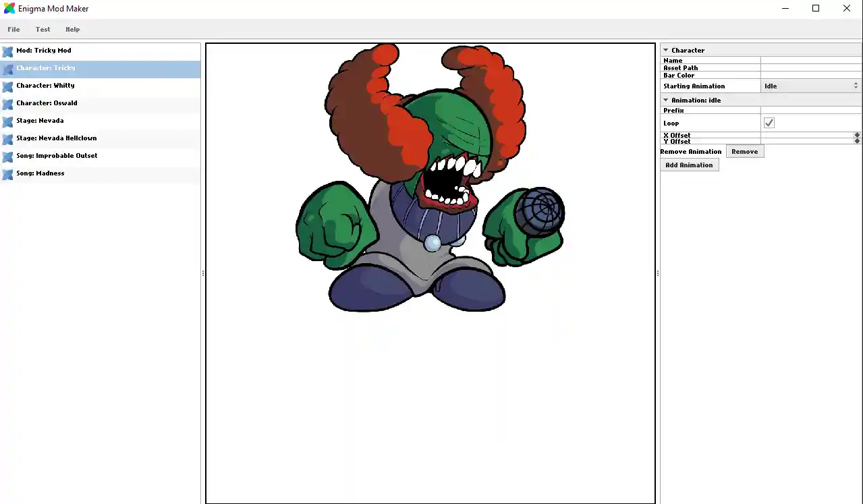The image size is (863, 504).
Task: Open the Help menu
Action: [x=72, y=29]
